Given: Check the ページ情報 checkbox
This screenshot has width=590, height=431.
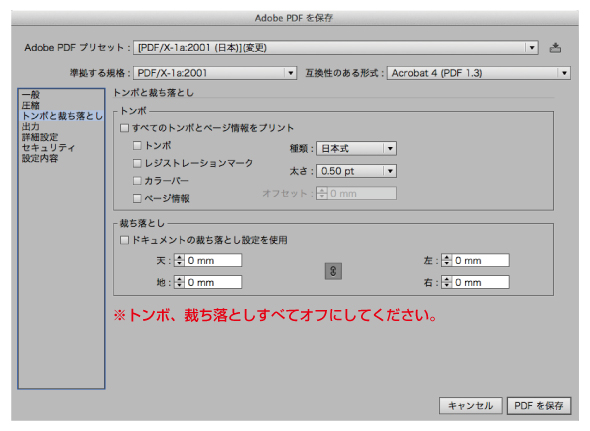Looking at the screenshot, I should (x=137, y=198).
